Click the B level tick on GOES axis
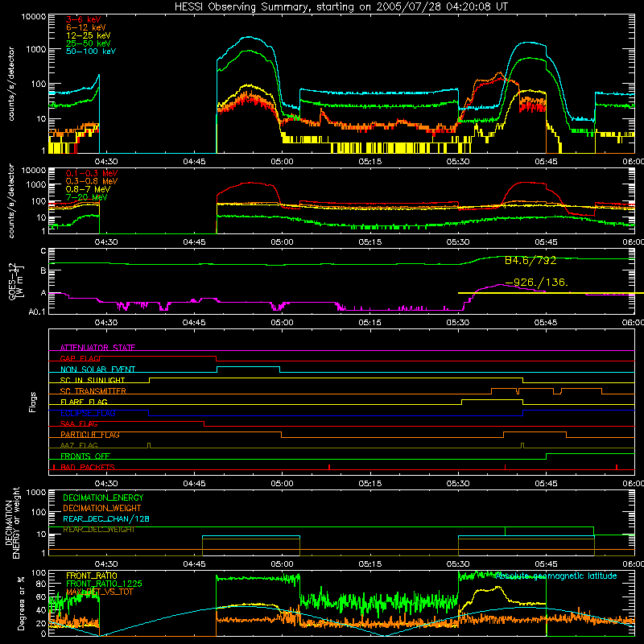Viewport: 644px width, 644px height. (x=43, y=270)
